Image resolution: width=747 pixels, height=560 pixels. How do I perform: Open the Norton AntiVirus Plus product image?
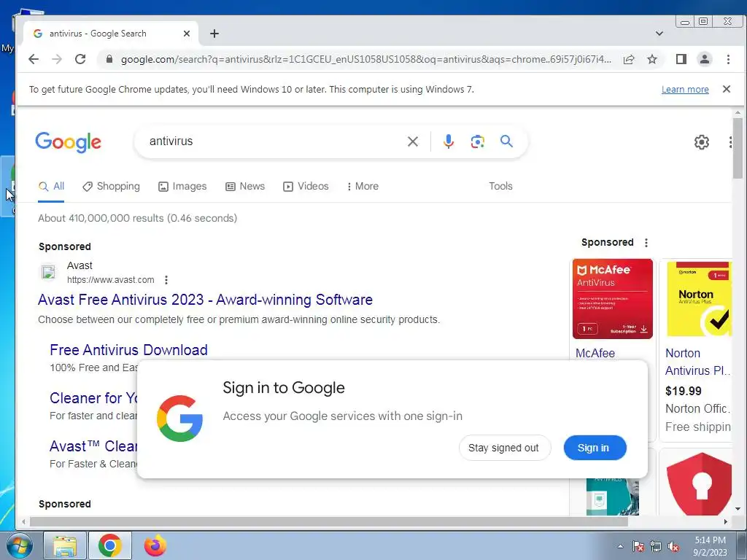(699, 299)
